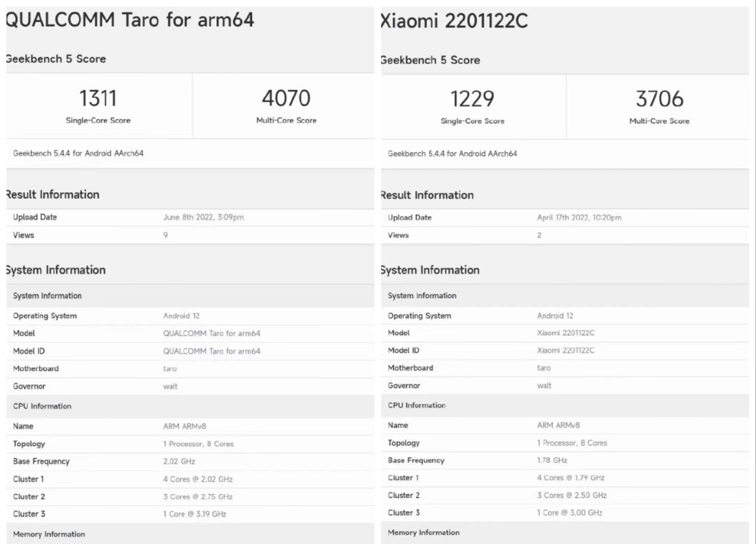756x544 pixels.
Task: Click the 3706 multi-core score
Action: [x=659, y=99]
